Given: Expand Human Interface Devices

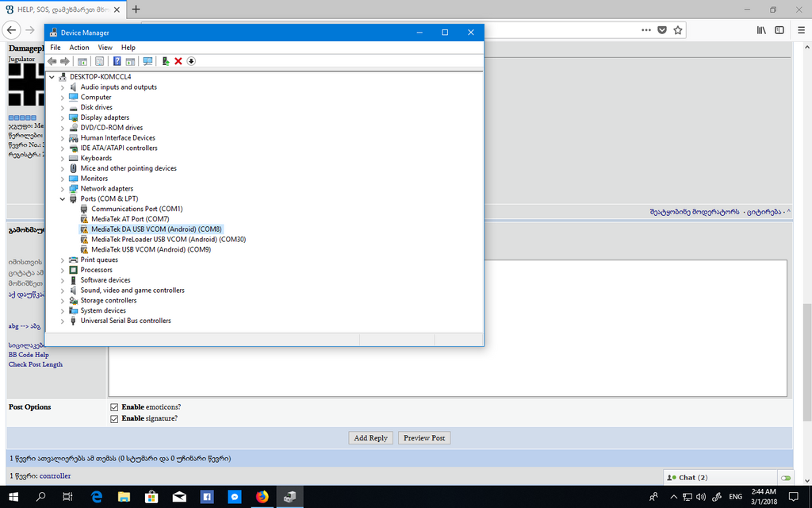Looking at the screenshot, I should pos(63,138).
